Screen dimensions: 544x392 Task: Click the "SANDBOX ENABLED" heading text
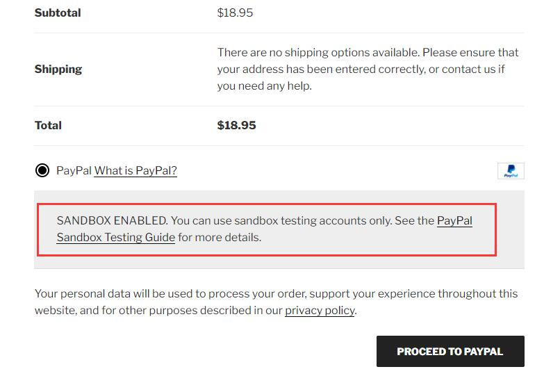point(112,221)
